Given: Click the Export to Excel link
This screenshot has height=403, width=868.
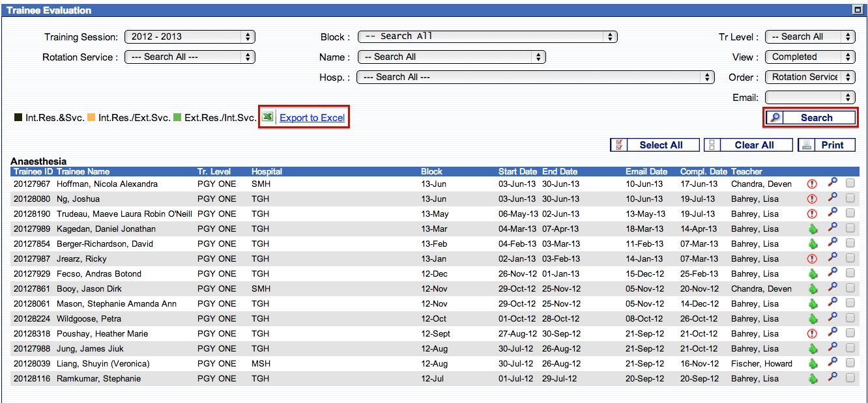Looking at the screenshot, I should click(x=312, y=118).
